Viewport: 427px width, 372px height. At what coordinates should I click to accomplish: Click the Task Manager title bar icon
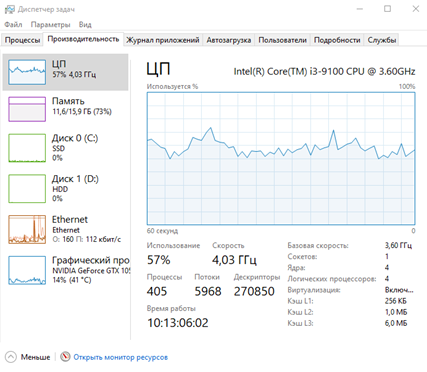[9, 9]
